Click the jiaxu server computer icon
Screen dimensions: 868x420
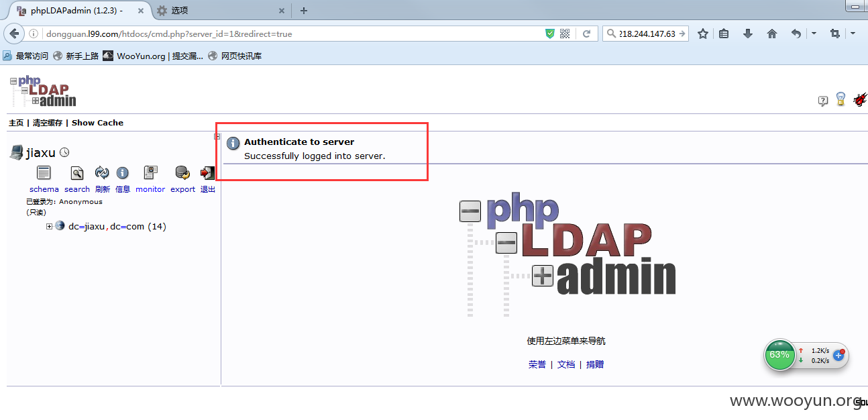[x=16, y=152]
